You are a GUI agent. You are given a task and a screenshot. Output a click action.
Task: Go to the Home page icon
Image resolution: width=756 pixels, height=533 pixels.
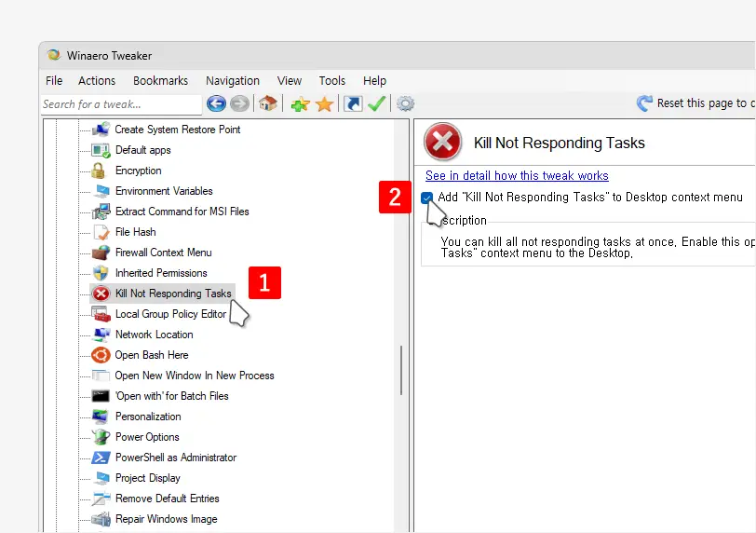pyautogui.click(x=268, y=104)
